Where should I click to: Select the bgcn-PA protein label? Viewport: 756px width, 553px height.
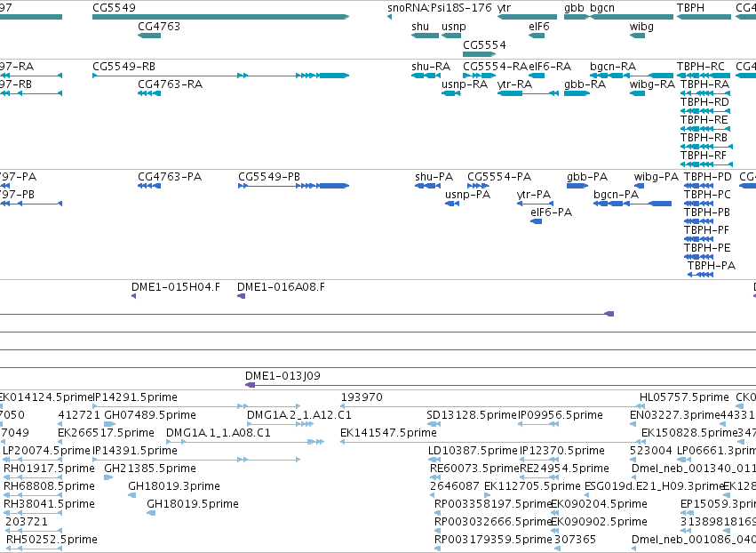[x=616, y=195]
